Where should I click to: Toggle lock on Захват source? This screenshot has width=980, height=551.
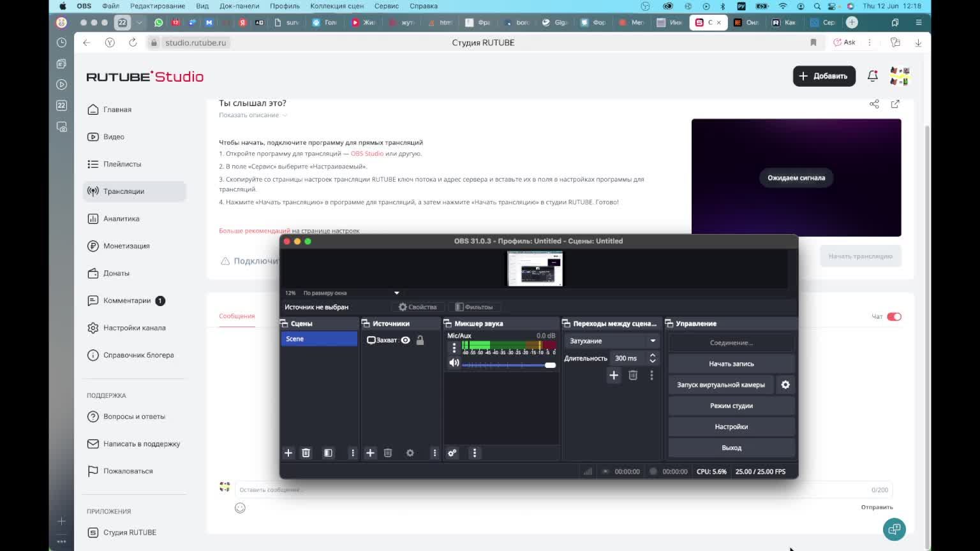(x=420, y=340)
